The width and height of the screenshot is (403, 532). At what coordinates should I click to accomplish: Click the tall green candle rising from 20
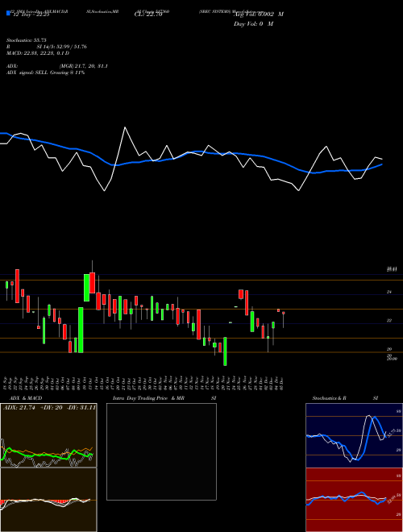point(81,330)
